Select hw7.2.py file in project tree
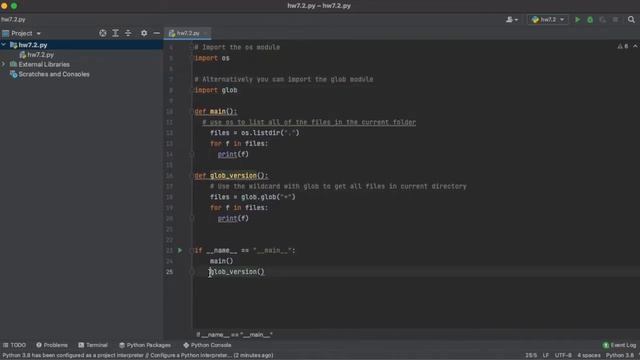 coord(40,55)
